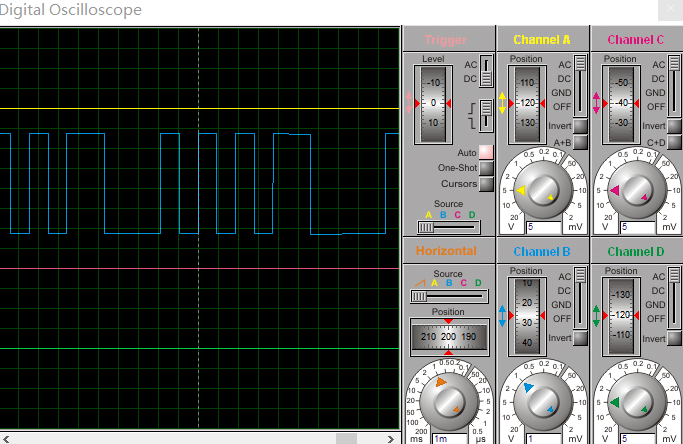Click the scope scrollbar left arrow
The image size is (683, 444).
click(6, 439)
